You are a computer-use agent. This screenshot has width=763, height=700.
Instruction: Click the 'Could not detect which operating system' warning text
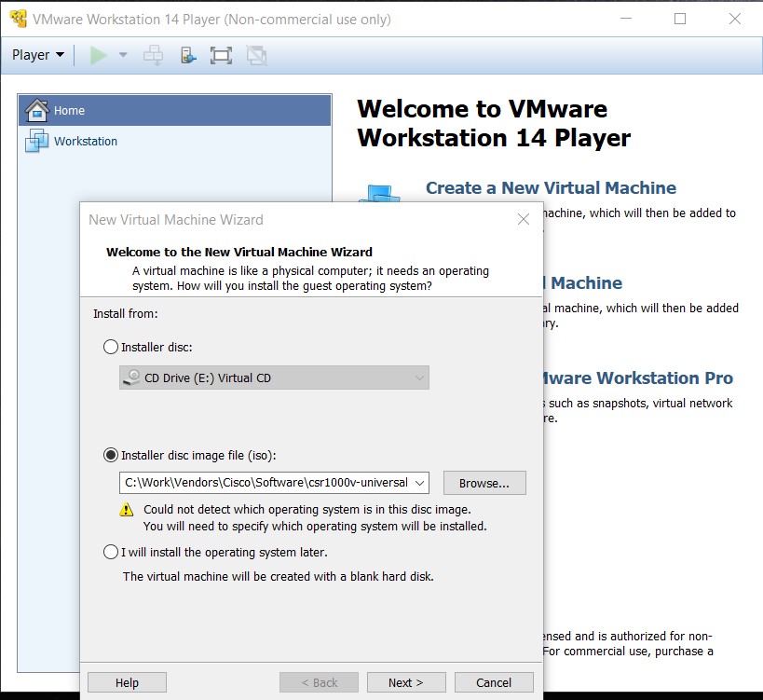pyautogui.click(x=307, y=510)
